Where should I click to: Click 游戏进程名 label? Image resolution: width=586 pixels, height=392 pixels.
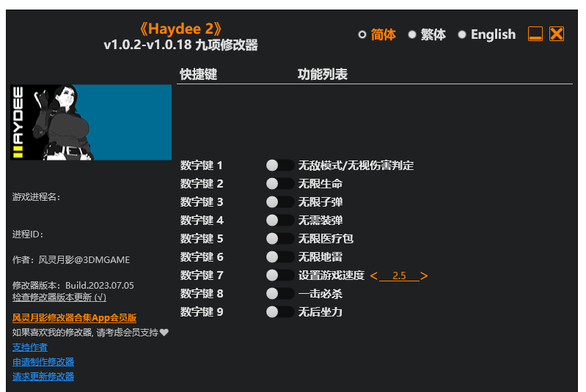click(x=36, y=197)
